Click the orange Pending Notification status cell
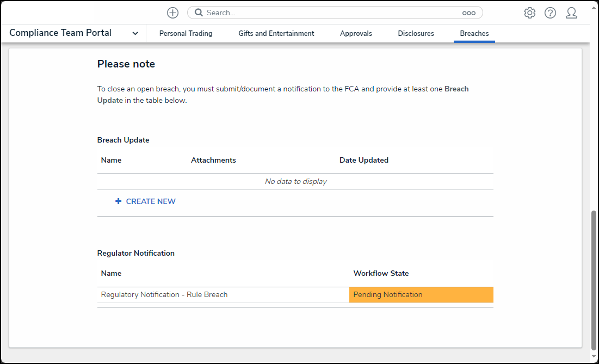The height and width of the screenshot is (364, 599). point(421,294)
